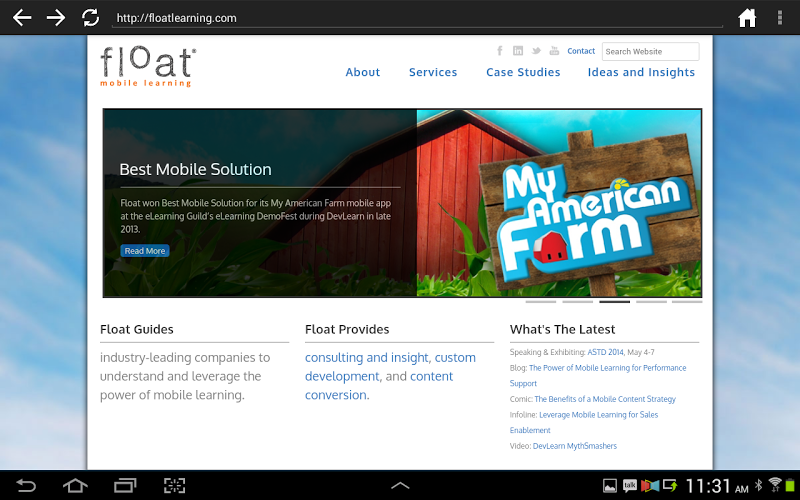The image size is (800, 500).
Task: Open the custom development link
Action: tap(390, 367)
